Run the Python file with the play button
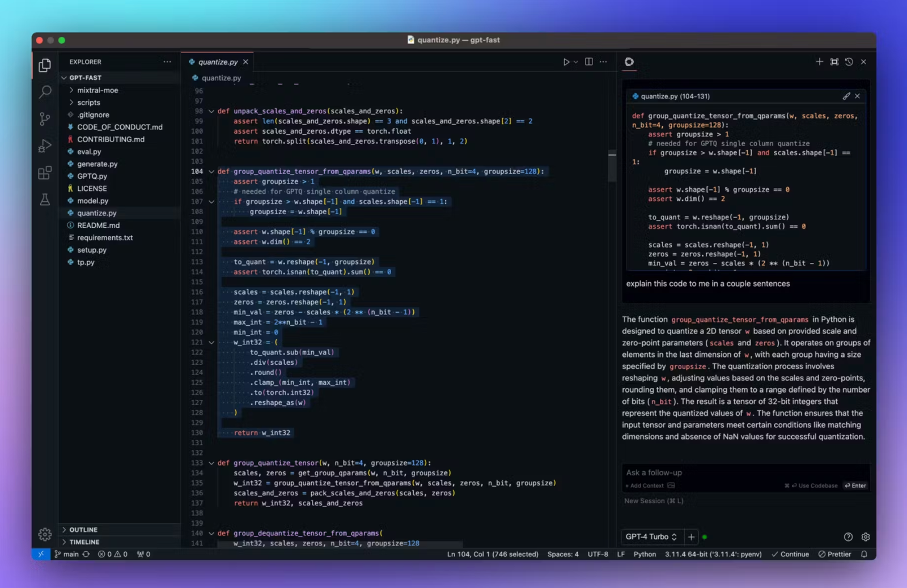The width and height of the screenshot is (907, 588). tap(566, 62)
